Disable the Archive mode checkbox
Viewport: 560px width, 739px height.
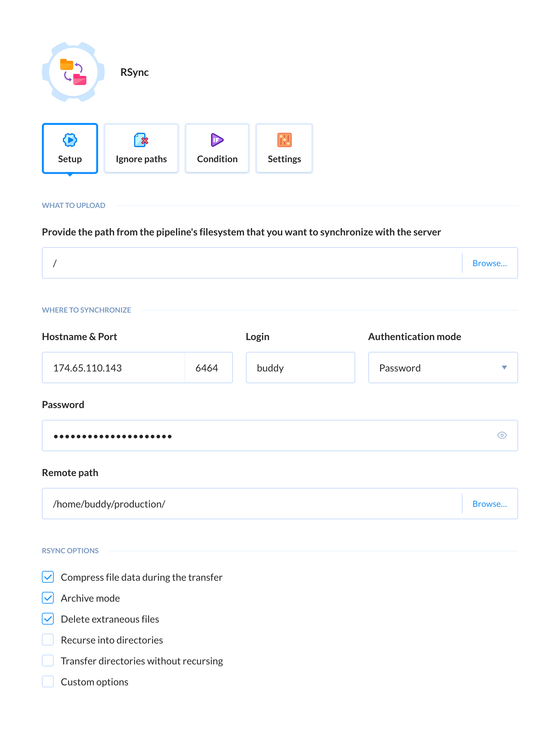point(48,598)
